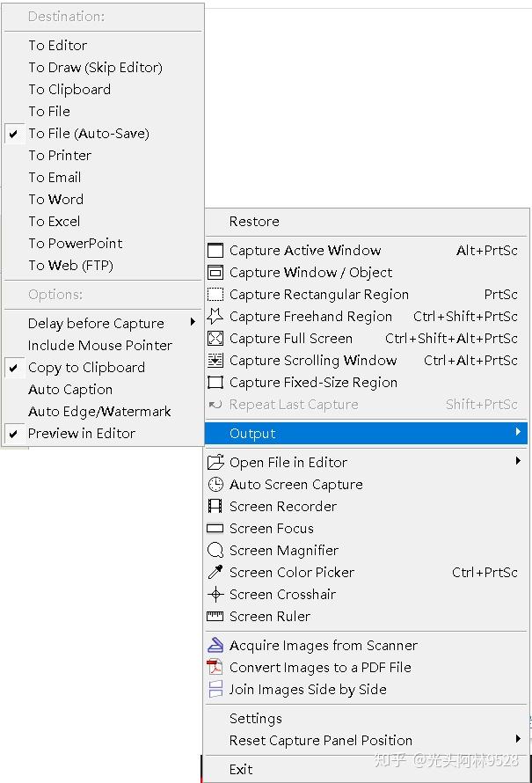Click the Screen Color Picker eyedropper icon
The width and height of the screenshot is (532, 783).
click(x=215, y=573)
